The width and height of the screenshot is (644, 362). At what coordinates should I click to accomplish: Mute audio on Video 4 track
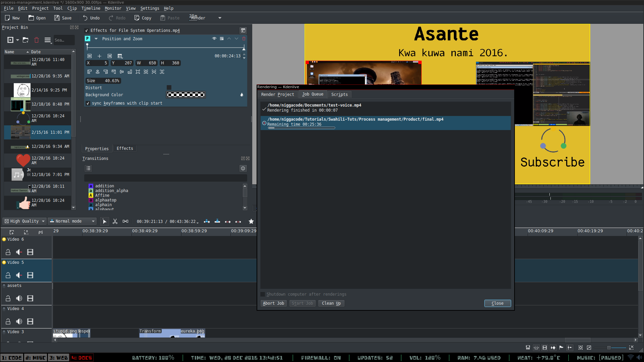point(19,321)
